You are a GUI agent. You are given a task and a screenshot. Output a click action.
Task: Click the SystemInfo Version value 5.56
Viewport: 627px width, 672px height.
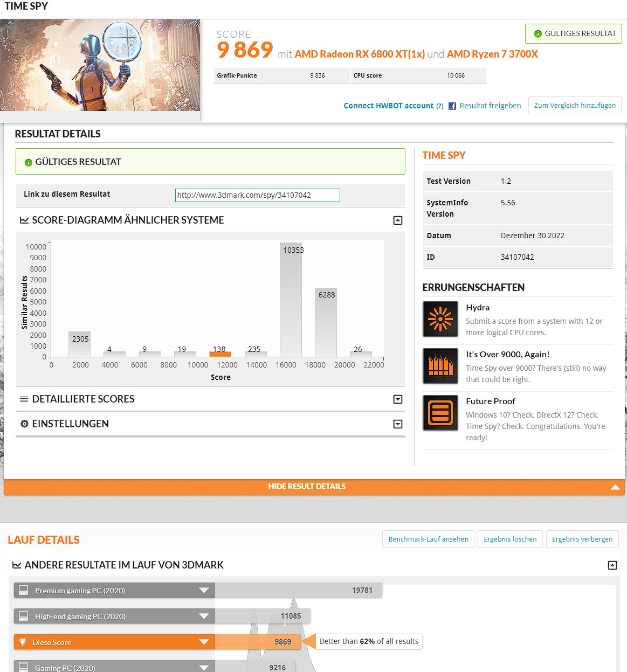(x=508, y=203)
